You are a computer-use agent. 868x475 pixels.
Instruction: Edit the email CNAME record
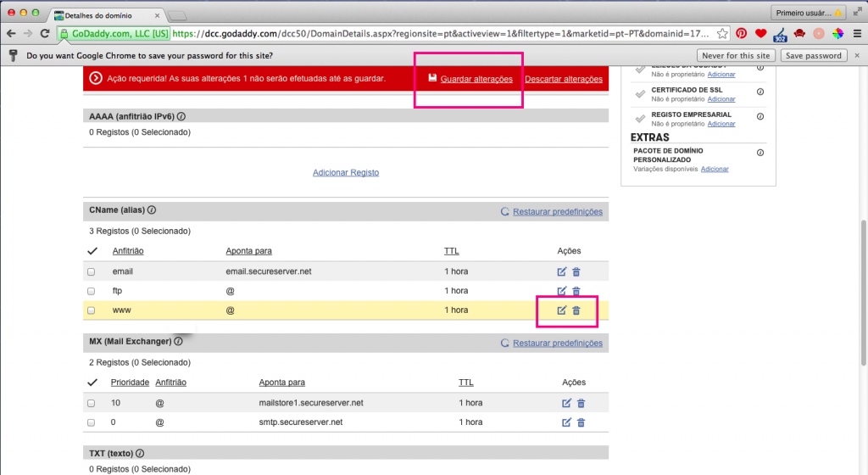point(561,271)
